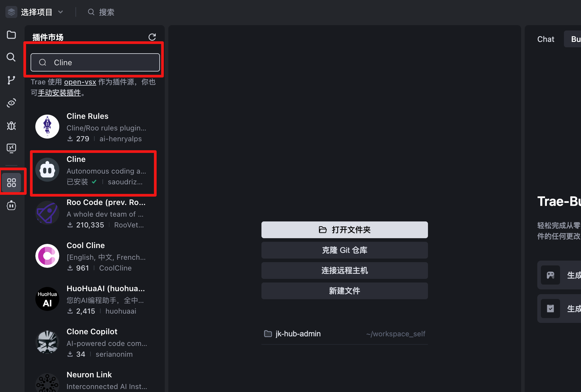Click the 搜索 magnifier in the top bar

click(x=91, y=12)
